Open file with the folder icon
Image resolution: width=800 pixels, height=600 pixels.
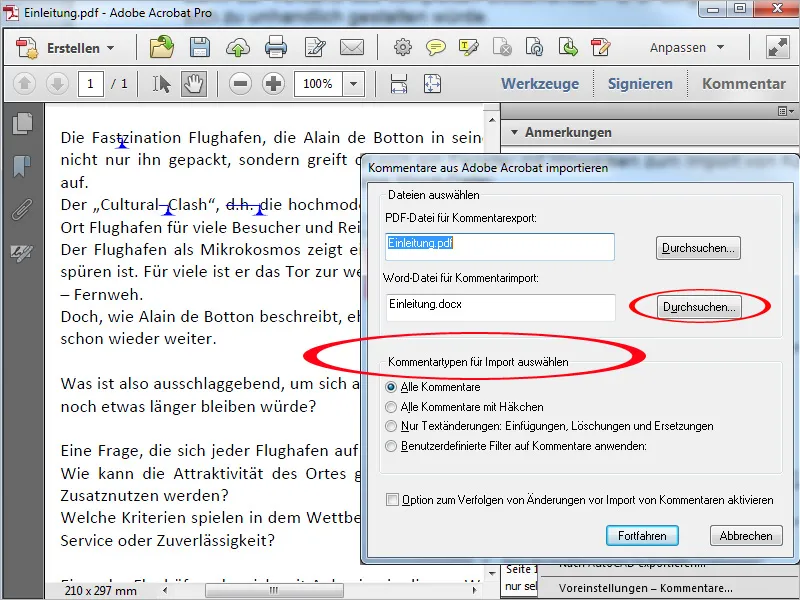[x=161, y=47]
